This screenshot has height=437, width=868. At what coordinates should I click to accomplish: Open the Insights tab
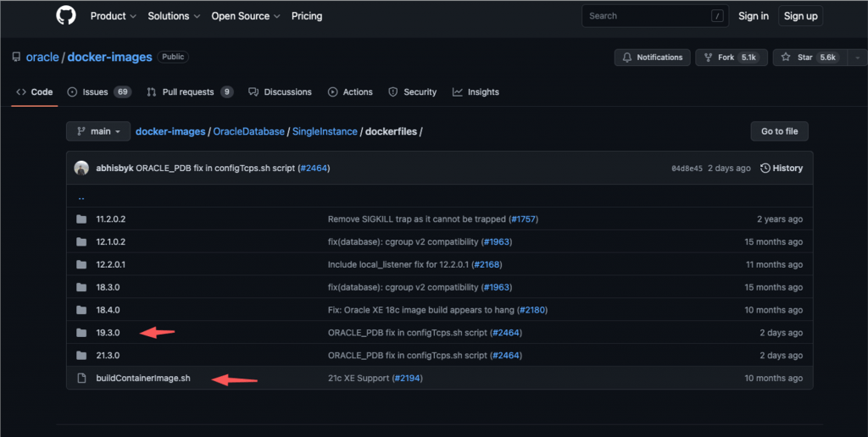tap(476, 91)
